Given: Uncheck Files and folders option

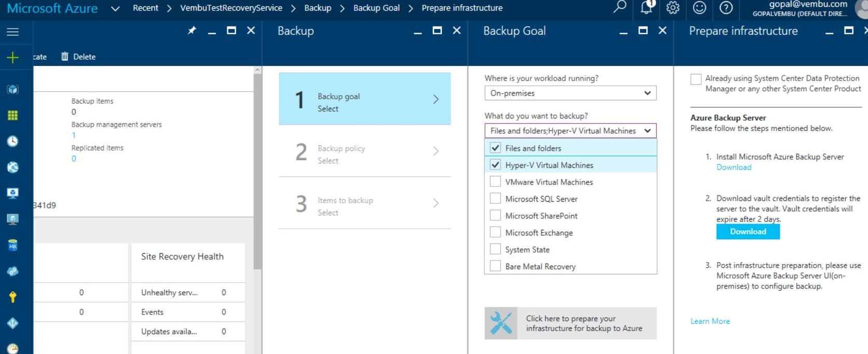Looking at the screenshot, I should point(496,148).
